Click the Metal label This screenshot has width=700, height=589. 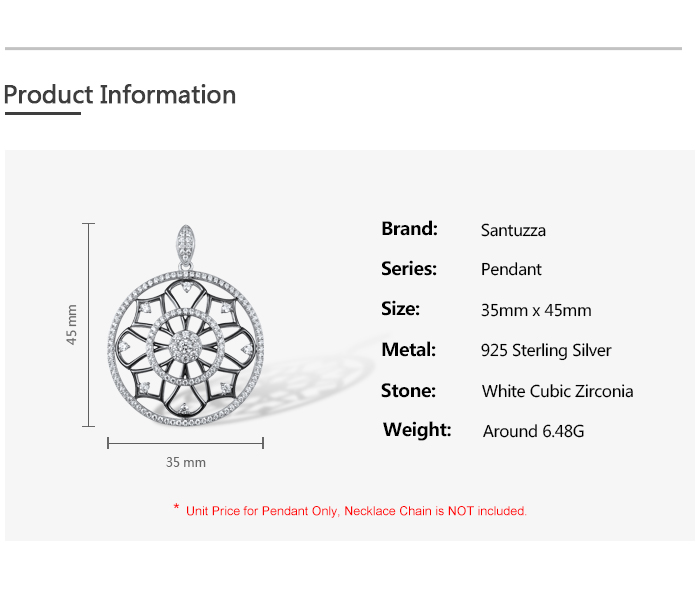pos(408,350)
